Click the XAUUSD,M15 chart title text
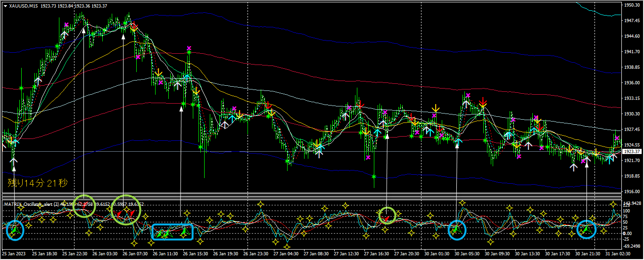This screenshot has width=644, height=260. 24,6
